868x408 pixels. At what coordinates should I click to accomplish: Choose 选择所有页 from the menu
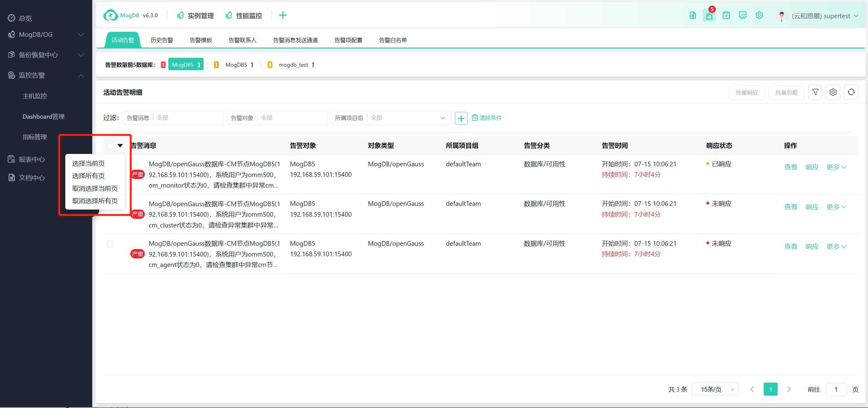point(88,176)
